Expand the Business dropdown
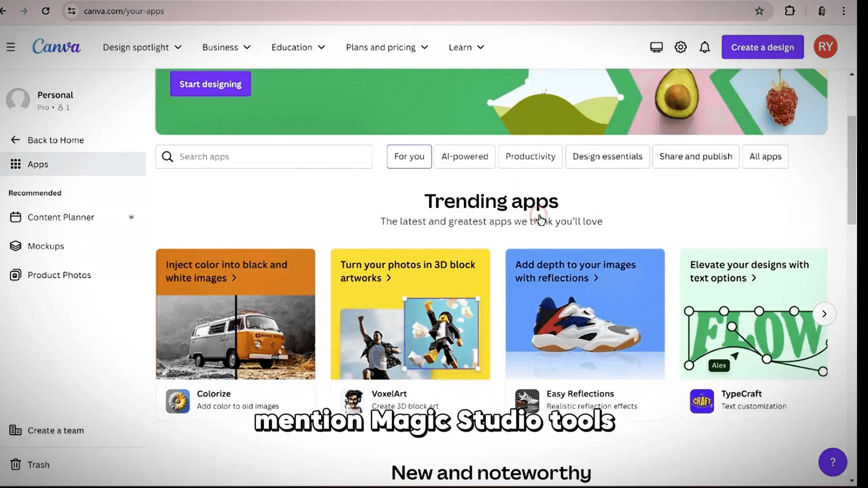This screenshot has height=488, width=868. [x=226, y=47]
